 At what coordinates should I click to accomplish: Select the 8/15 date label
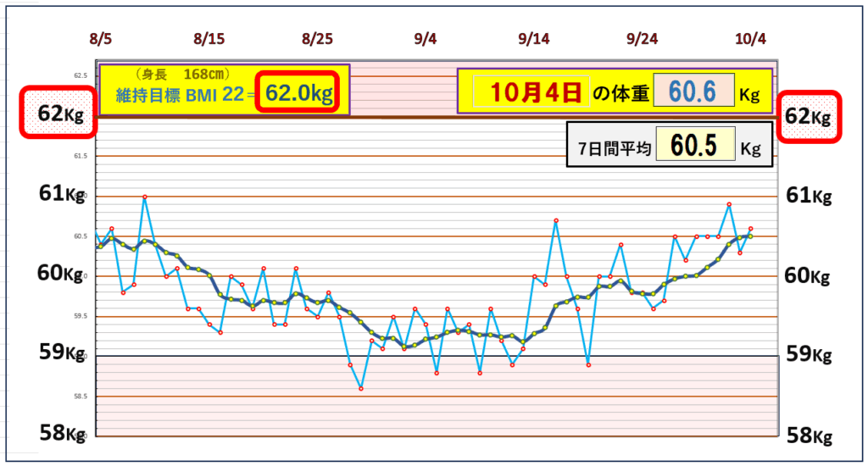click(209, 39)
